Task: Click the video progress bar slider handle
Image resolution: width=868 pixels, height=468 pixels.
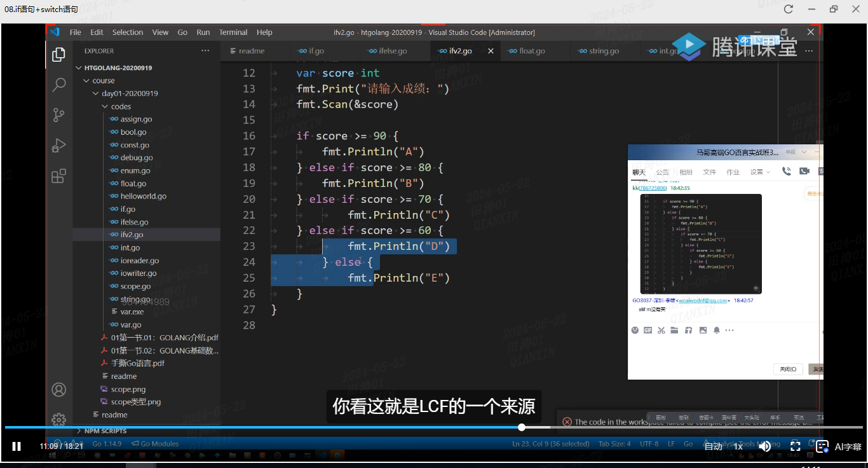Action: [522, 427]
